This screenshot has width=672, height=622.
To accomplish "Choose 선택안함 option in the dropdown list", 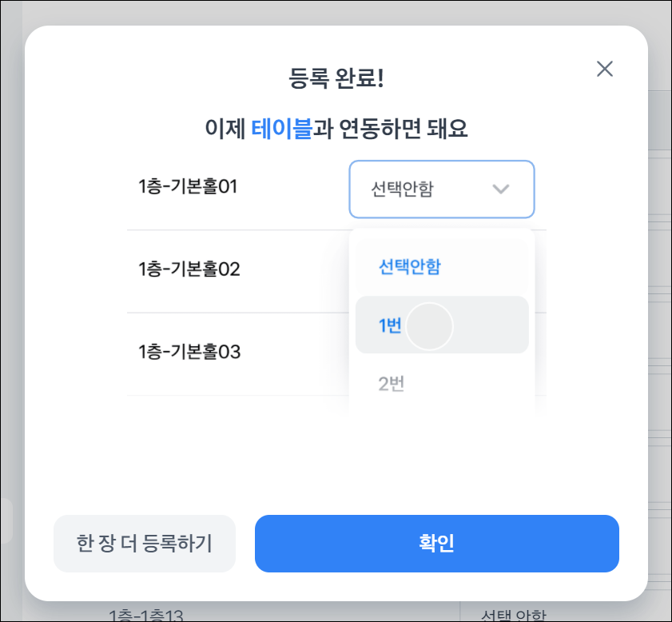I will 409,267.
